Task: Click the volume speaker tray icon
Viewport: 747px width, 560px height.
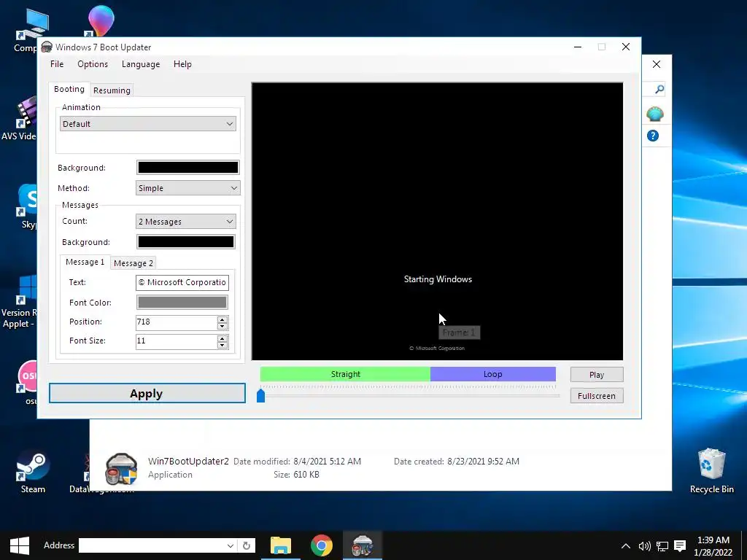Action: (x=644, y=546)
